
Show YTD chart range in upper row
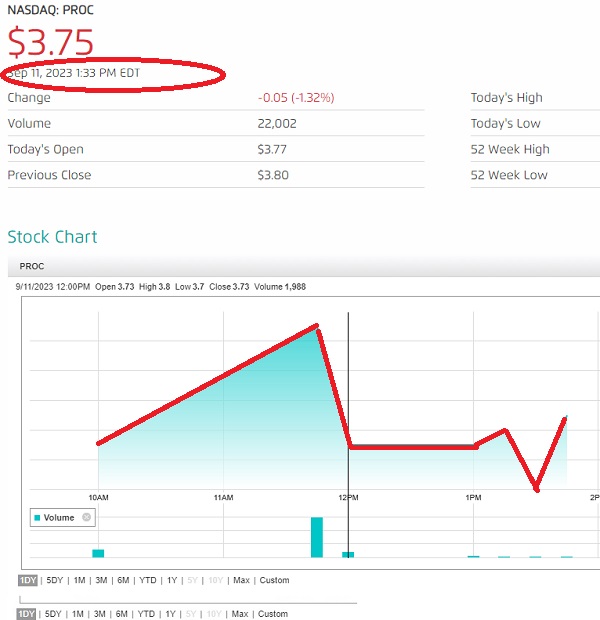pyautogui.click(x=148, y=580)
